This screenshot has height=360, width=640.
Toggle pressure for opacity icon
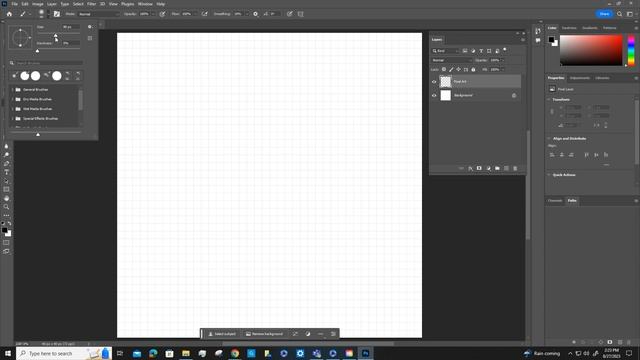162,14
